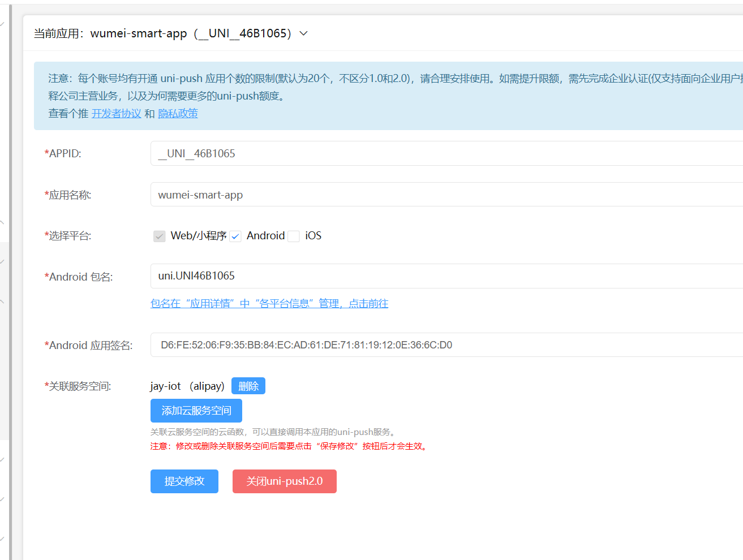The width and height of the screenshot is (743, 560).
Task: Enable the iOS platform checkbox
Action: coord(294,236)
